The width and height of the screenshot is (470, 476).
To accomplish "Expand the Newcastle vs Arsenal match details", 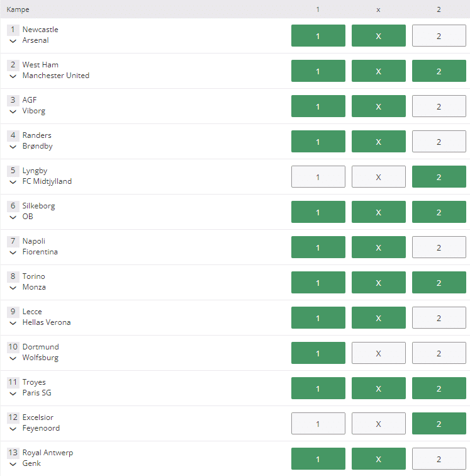I will click(x=13, y=41).
